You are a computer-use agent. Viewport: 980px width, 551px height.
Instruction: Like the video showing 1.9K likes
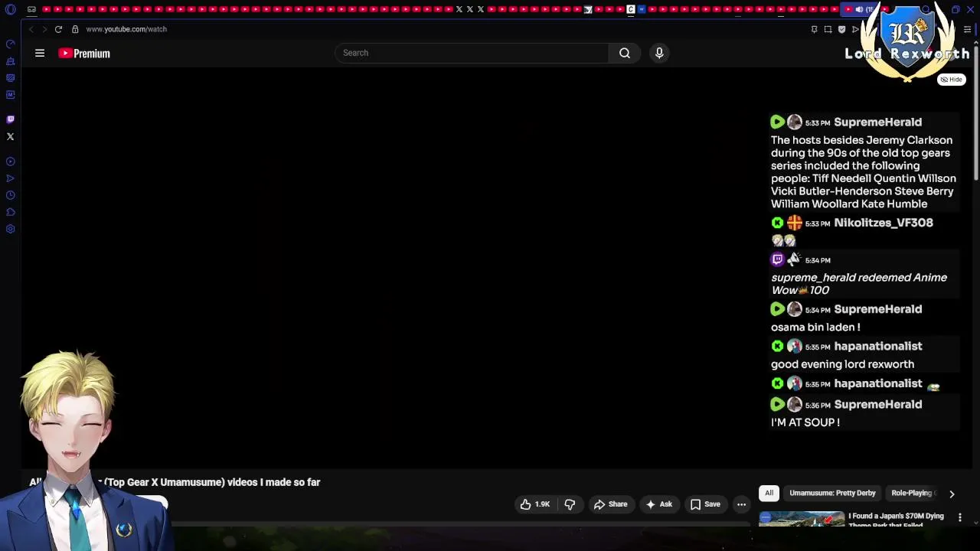[535, 504]
